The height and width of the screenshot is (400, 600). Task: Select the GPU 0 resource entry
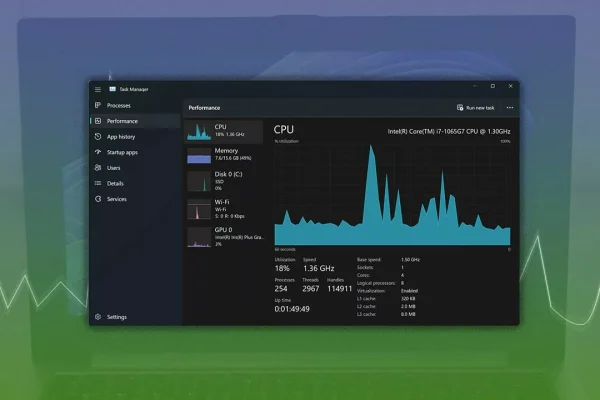coord(223,236)
